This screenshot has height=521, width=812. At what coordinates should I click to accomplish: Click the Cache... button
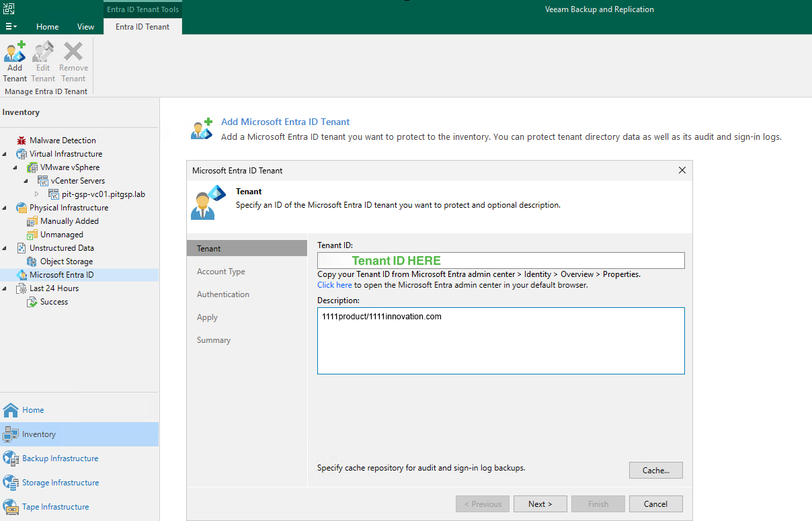pos(656,471)
